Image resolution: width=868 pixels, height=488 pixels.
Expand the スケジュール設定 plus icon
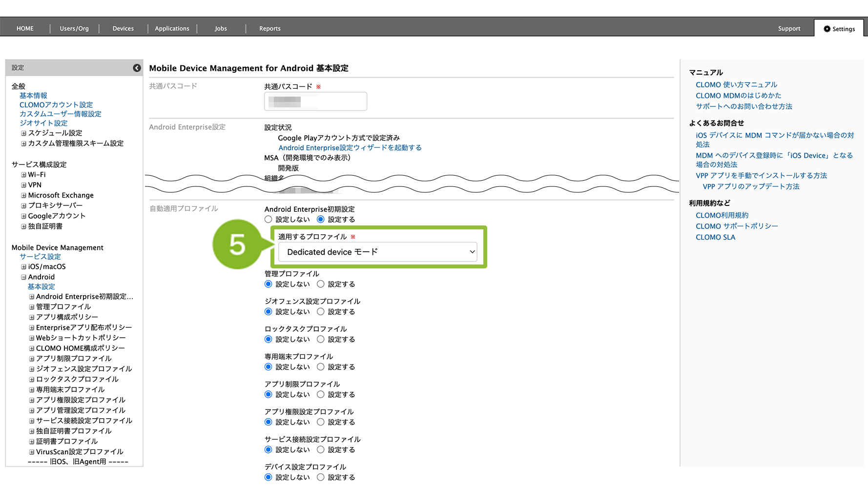pyautogui.click(x=23, y=133)
